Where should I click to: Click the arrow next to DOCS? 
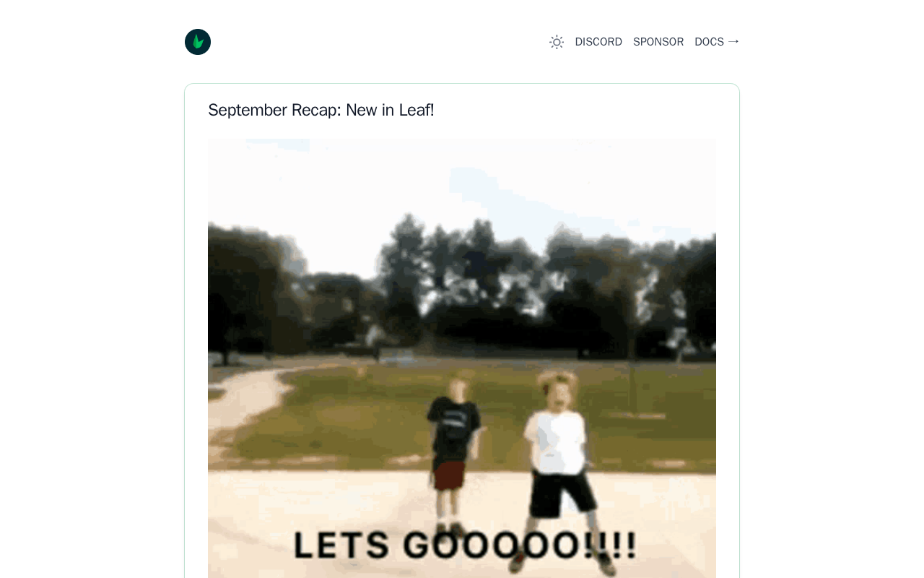pyautogui.click(x=733, y=42)
